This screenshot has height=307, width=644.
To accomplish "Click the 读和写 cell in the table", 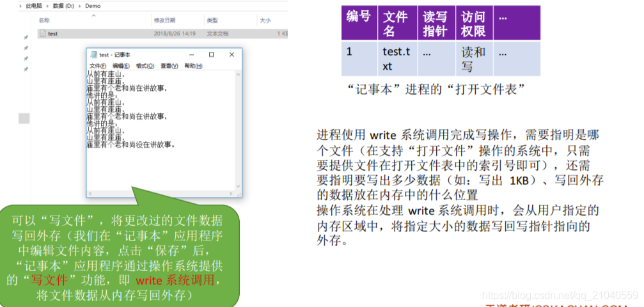I will 475,59.
